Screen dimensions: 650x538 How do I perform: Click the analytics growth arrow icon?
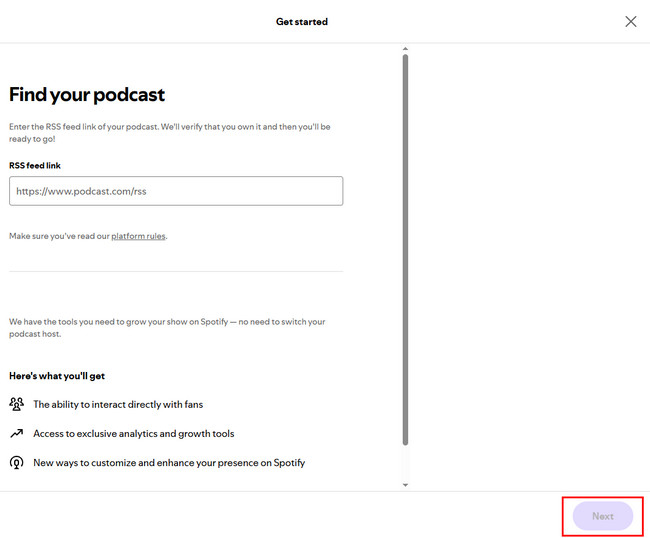click(x=17, y=433)
